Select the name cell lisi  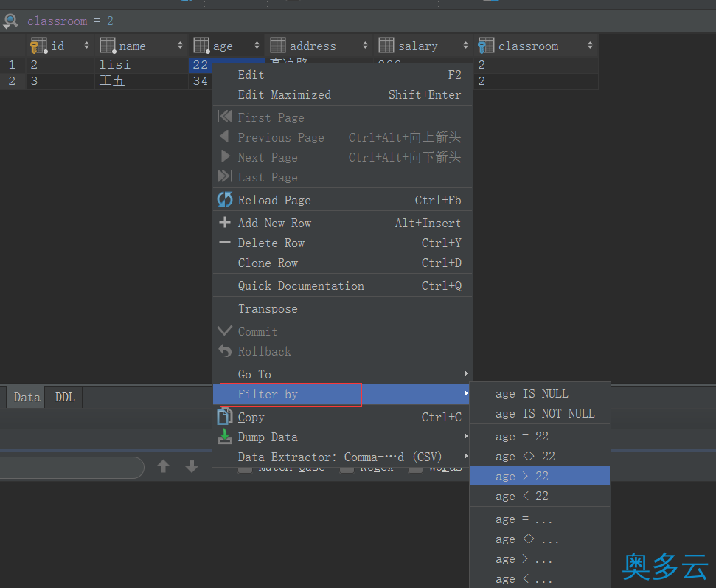(142, 64)
